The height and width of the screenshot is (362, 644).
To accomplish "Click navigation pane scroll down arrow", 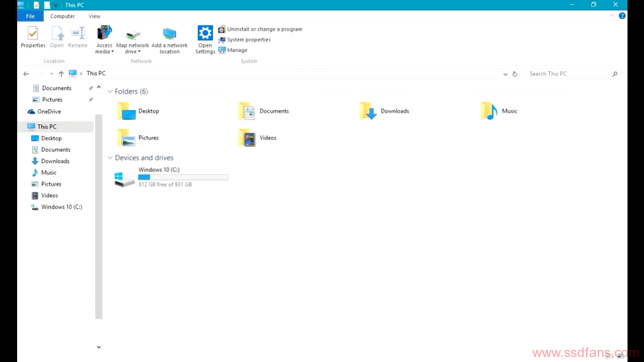I will point(99,347).
